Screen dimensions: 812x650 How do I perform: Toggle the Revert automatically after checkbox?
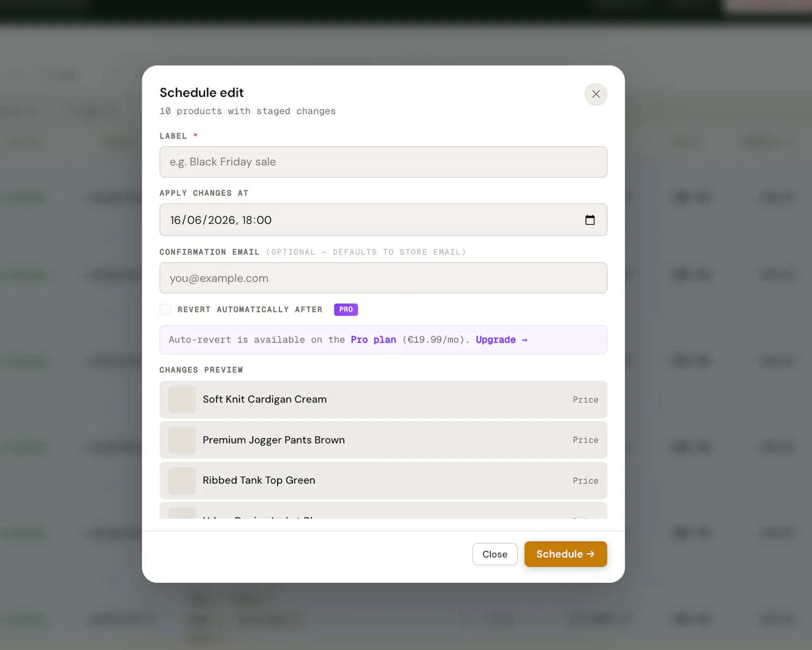[x=165, y=310]
